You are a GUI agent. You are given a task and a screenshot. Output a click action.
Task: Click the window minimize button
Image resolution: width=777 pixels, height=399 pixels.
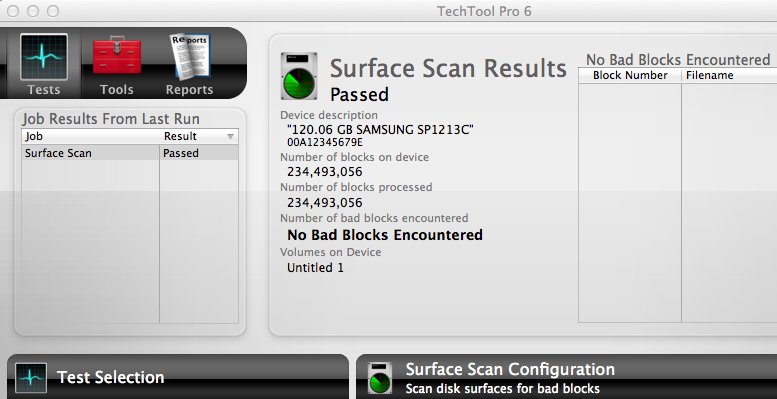tap(33, 11)
